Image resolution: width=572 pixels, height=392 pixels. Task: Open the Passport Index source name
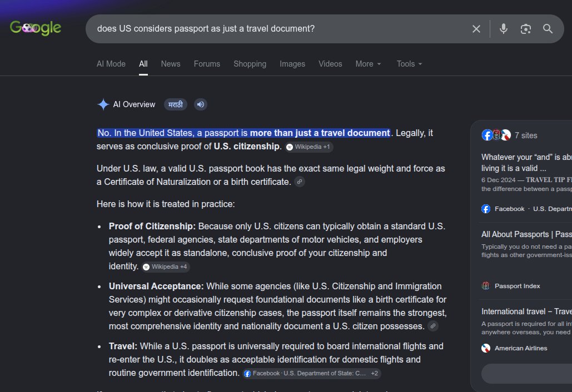pyautogui.click(x=517, y=286)
